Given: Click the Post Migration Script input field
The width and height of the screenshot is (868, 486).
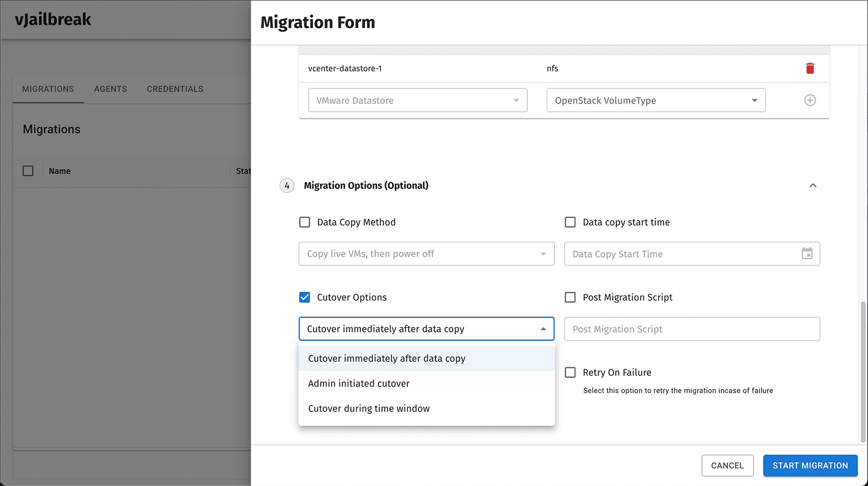Looking at the screenshot, I should coord(692,329).
